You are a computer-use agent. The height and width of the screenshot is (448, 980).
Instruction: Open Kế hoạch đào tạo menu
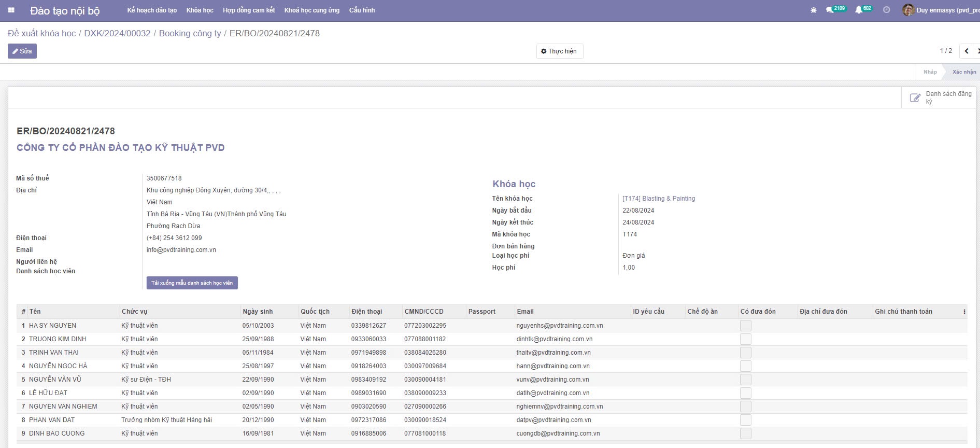[x=152, y=10]
